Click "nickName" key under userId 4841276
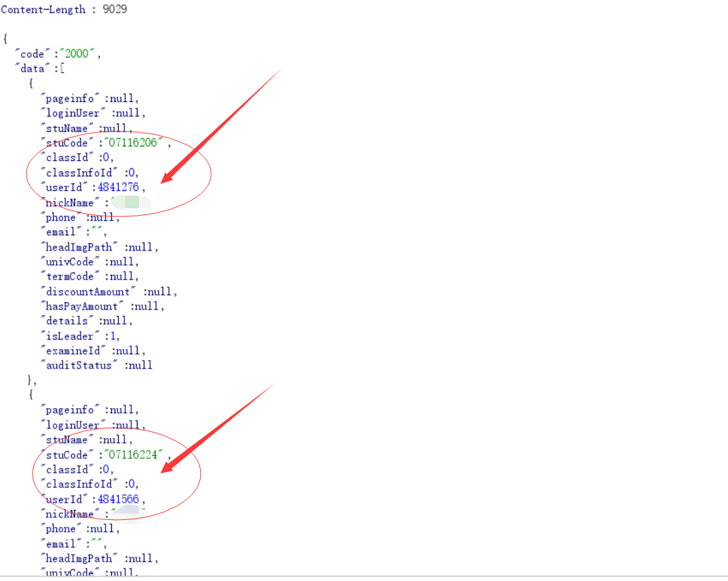The width and height of the screenshot is (728, 581). coord(70,202)
